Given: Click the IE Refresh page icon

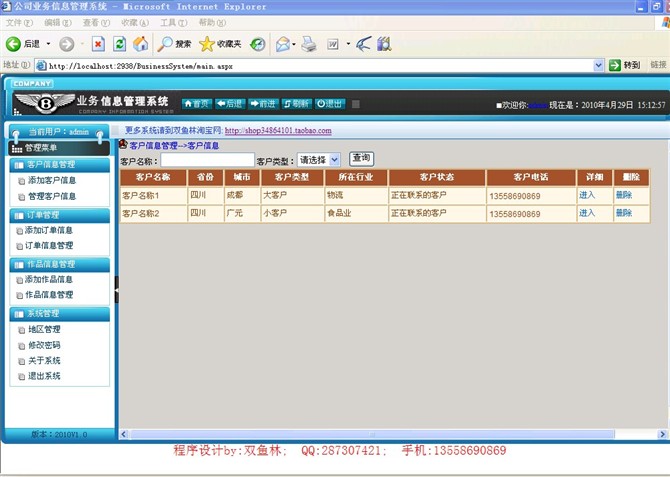Looking at the screenshot, I should [x=119, y=44].
